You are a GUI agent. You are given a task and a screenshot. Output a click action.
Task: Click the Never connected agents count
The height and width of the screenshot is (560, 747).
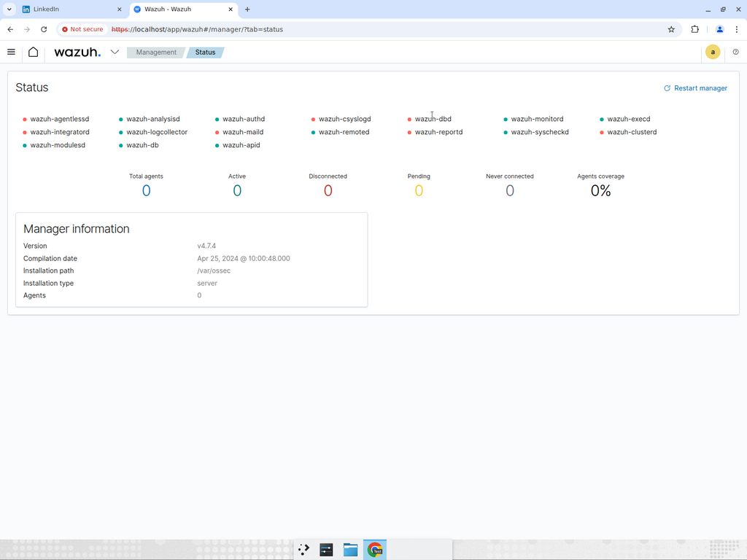coord(510,191)
